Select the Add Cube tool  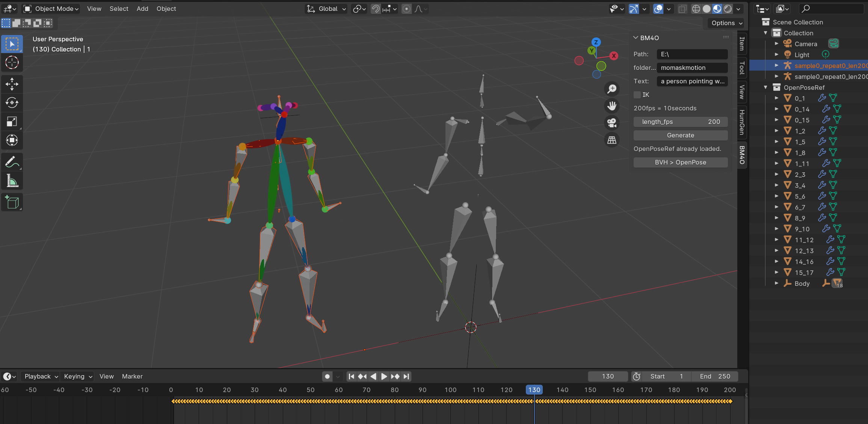12,202
